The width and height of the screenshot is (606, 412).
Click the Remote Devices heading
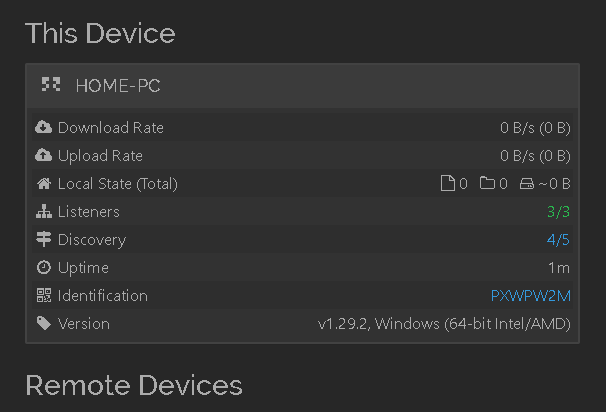(134, 385)
